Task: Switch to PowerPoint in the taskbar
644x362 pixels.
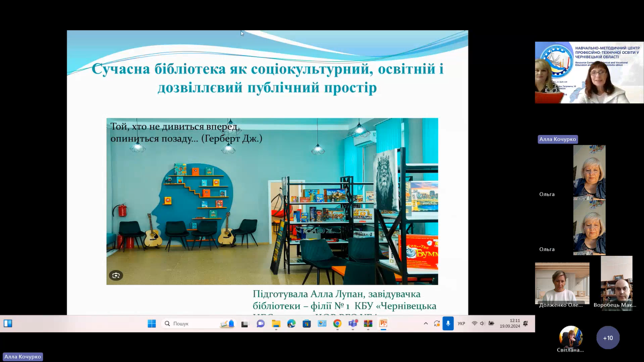Action: (x=383, y=324)
